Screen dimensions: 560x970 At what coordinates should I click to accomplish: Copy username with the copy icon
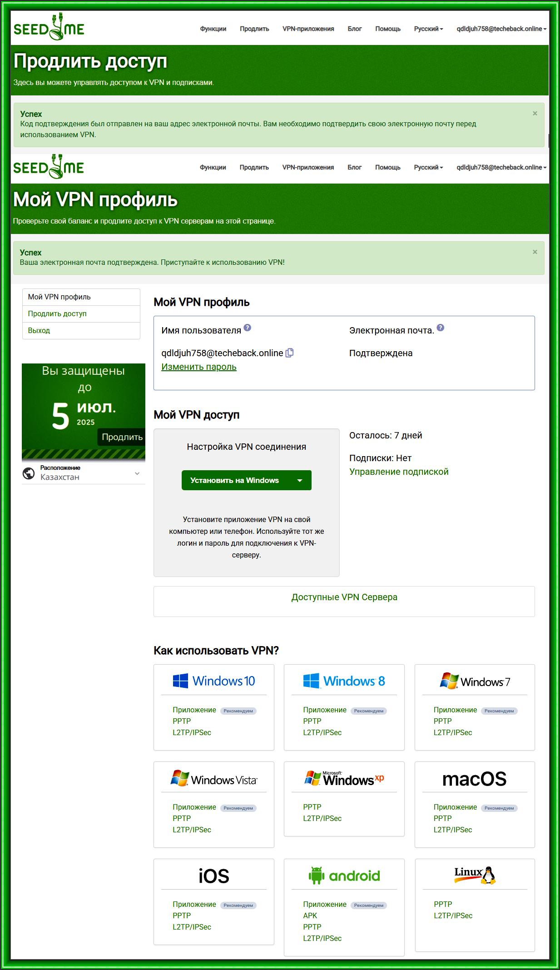pos(290,353)
